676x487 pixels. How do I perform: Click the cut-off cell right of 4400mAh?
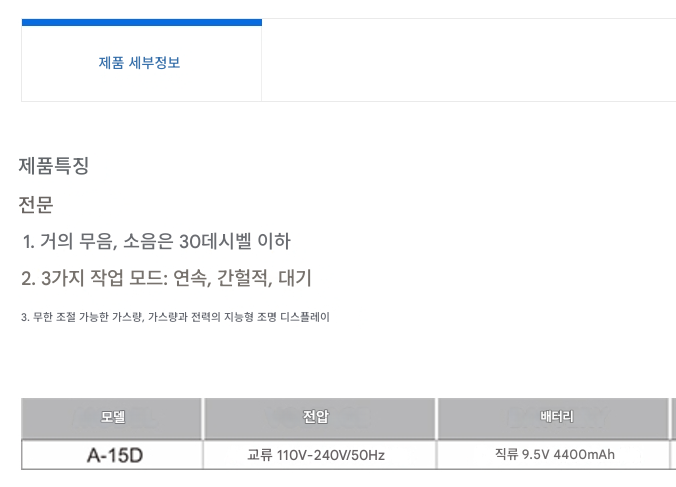click(x=673, y=455)
